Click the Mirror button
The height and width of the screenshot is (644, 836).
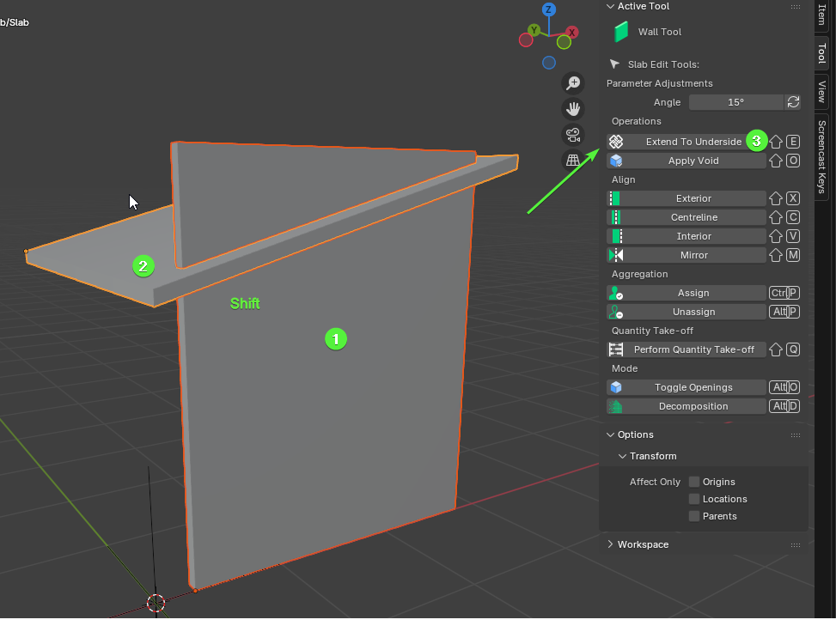coord(686,255)
